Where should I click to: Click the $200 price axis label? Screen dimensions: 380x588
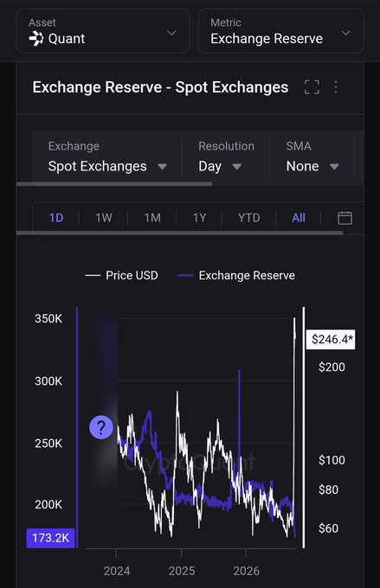tap(332, 367)
